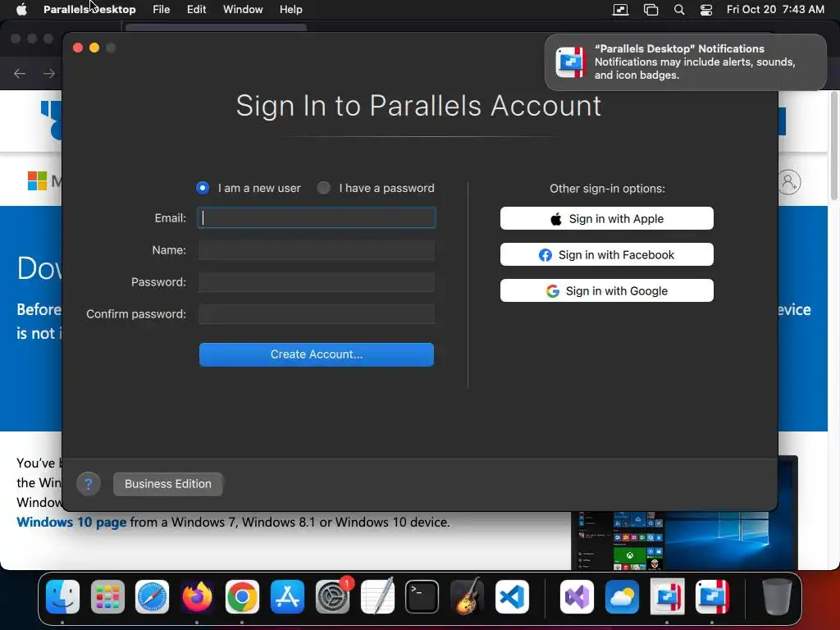Open the Parallels Desktop app menu
This screenshot has width=840, height=630.
tap(89, 10)
